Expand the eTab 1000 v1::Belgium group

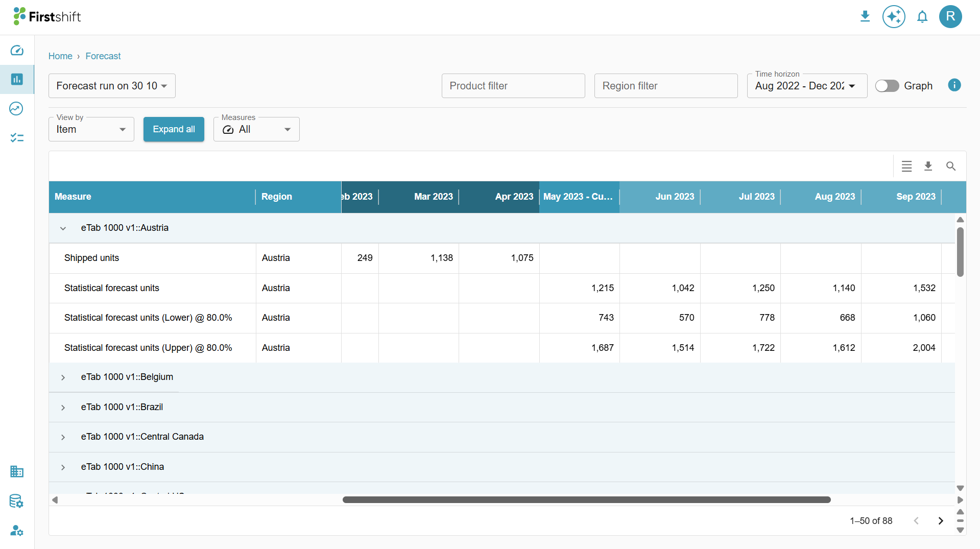pos(63,377)
